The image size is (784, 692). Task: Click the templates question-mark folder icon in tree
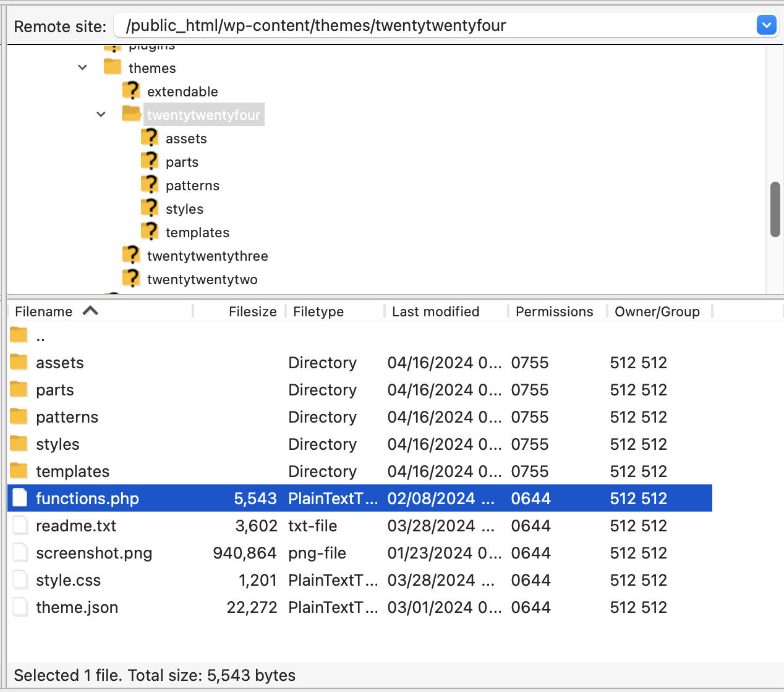point(150,231)
